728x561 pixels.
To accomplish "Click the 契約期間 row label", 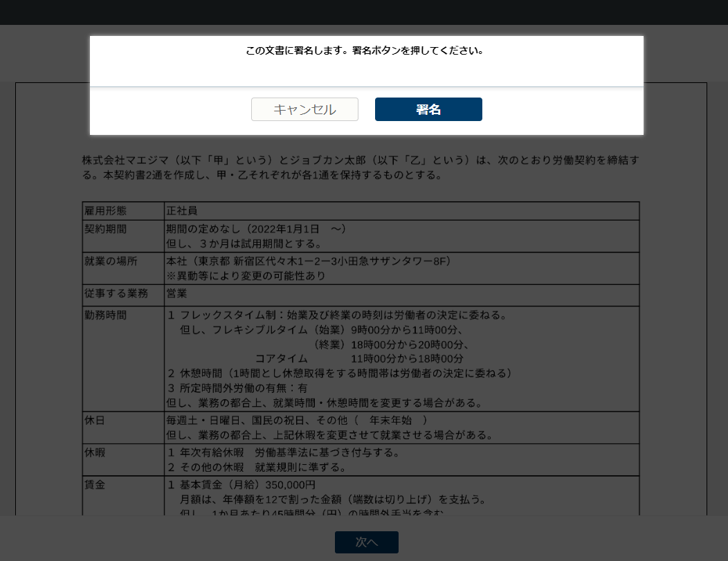I will coord(105,229).
